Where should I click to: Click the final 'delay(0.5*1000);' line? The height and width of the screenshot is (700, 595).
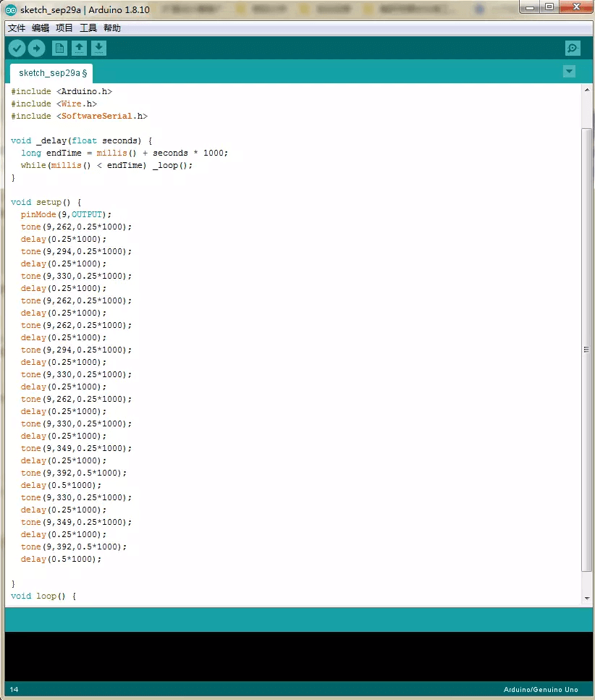tap(61, 559)
